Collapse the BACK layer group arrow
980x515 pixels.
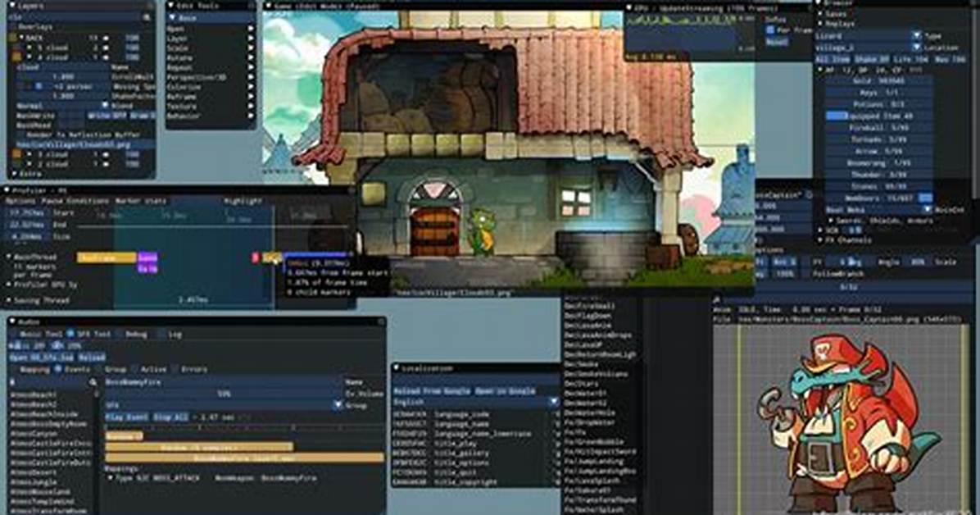[22, 39]
